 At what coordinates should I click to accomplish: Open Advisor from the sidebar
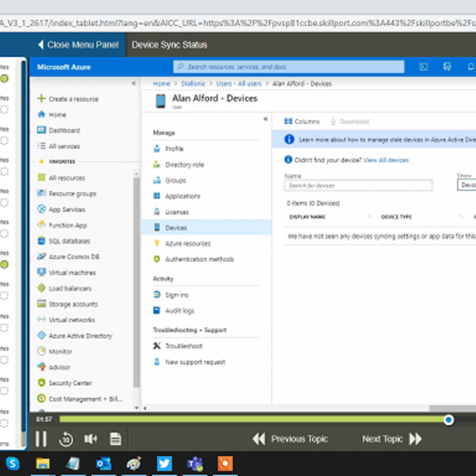point(54,367)
